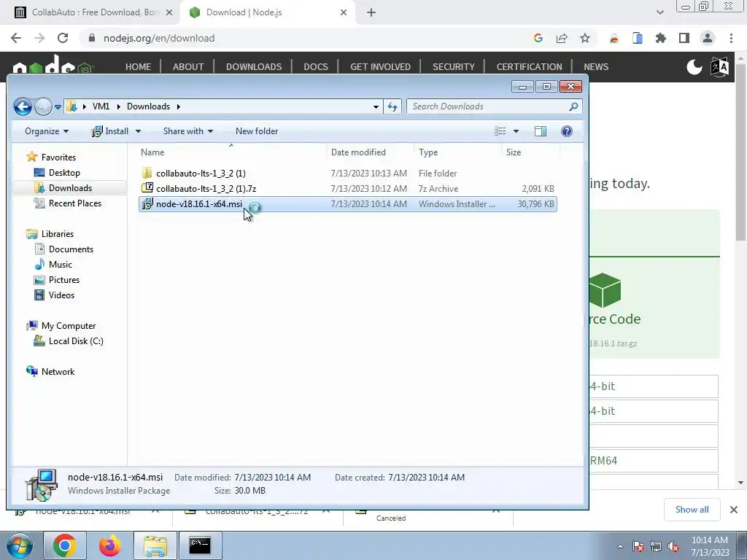Viewport: 747px width, 560px height.
Task: Open Chrome extensions puzzle icon
Action: click(x=661, y=38)
